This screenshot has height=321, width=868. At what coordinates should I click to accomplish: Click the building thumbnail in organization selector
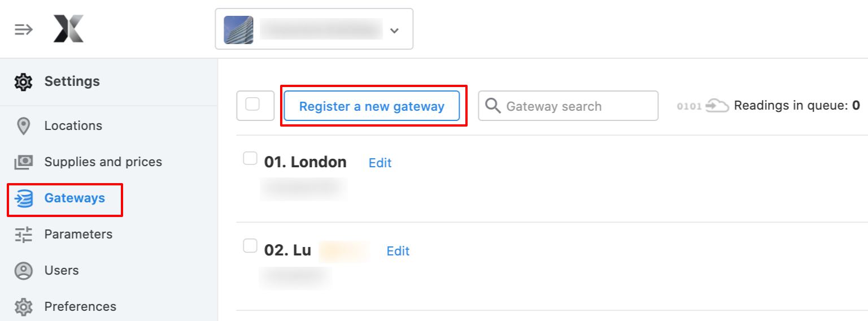click(238, 29)
